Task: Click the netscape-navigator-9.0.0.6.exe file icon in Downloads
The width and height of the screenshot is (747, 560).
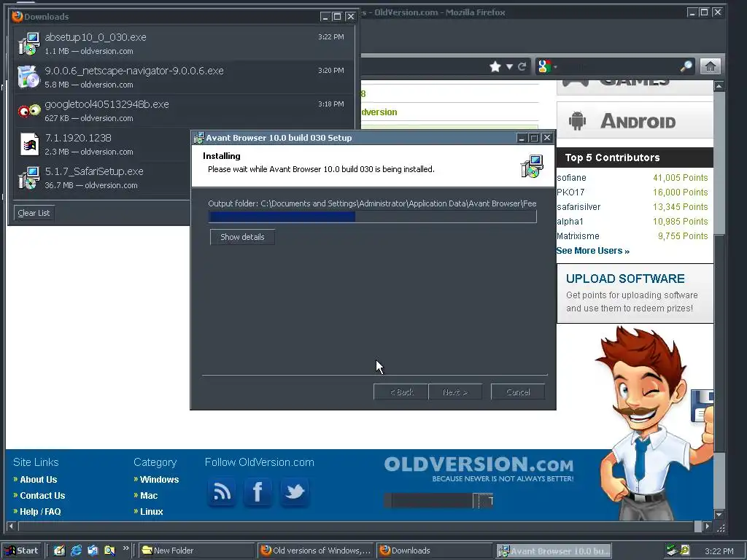Action: pyautogui.click(x=28, y=77)
